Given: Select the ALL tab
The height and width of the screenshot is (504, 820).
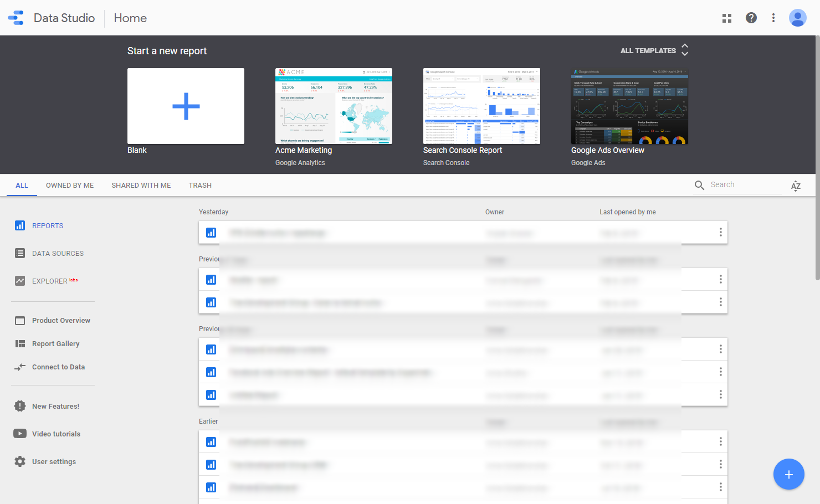Looking at the screenshot, I should pos(22,186).
